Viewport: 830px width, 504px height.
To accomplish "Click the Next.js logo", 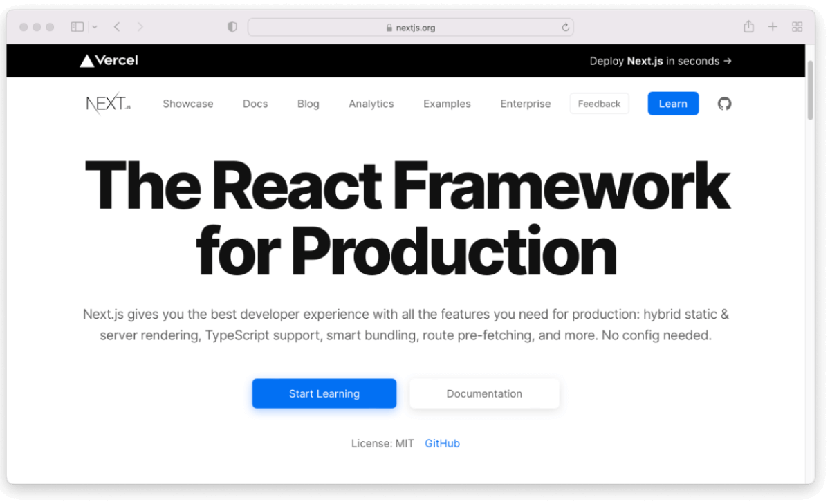I will (x=108, y=104).
